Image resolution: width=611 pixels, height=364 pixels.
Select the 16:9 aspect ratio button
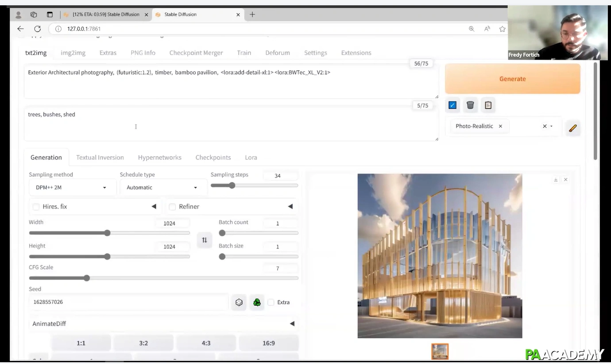268,343
